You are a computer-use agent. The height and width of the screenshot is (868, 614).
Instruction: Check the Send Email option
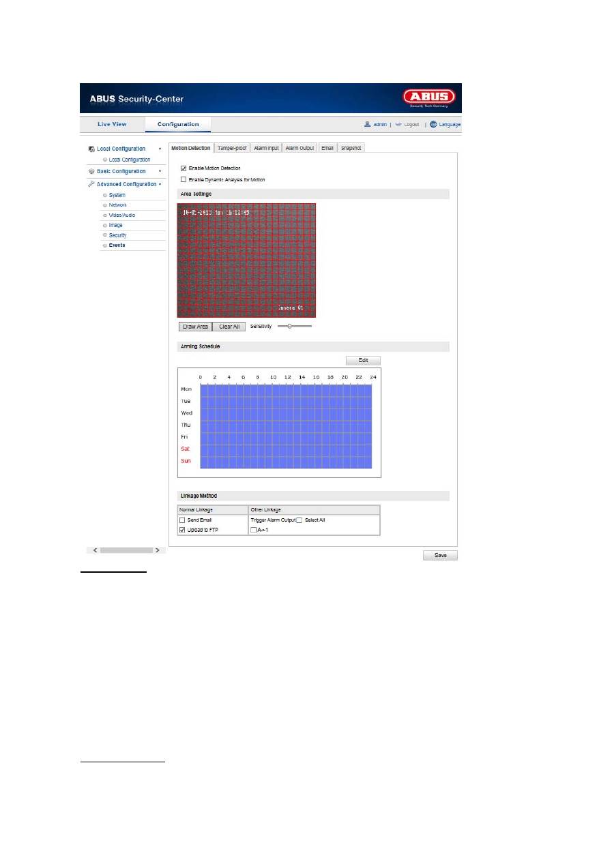183,520
